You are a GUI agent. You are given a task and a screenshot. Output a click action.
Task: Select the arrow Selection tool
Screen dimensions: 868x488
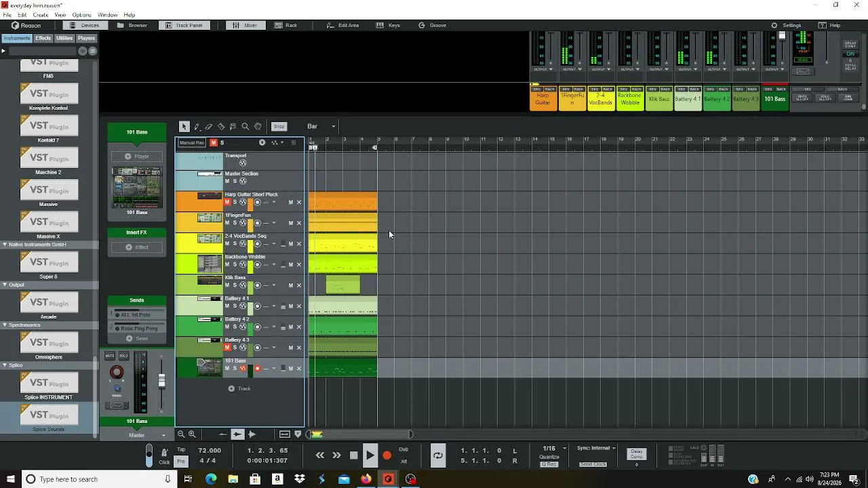coord(184,127)
